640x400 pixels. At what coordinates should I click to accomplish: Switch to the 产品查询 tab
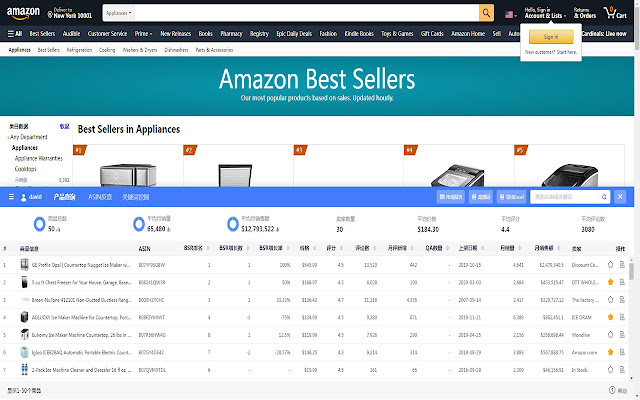(x=64, y=197)
